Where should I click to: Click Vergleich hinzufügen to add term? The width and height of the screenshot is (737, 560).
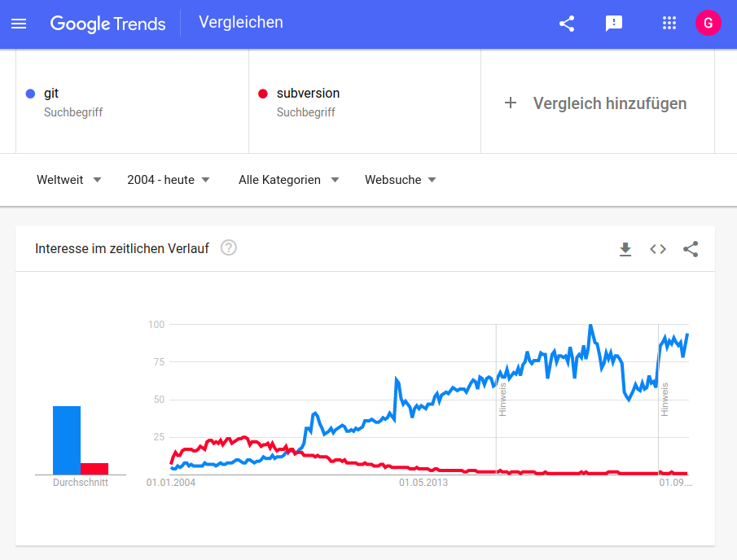(597, 103)
